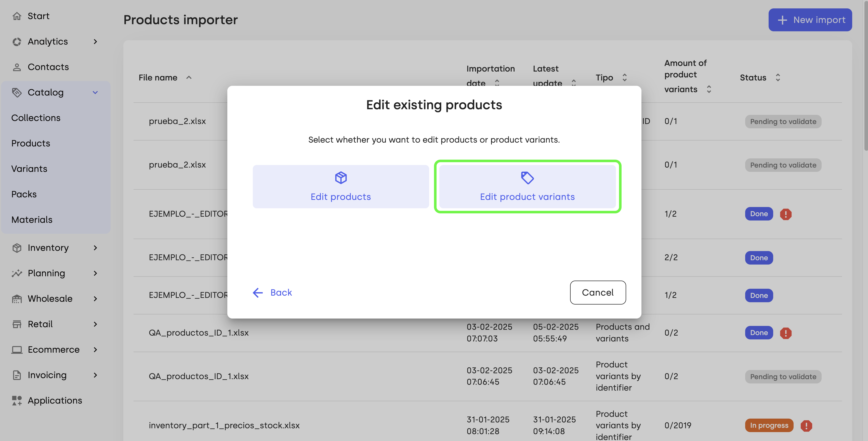Collapse the Catalog section chevron
This screenshot has height=441, width=868.
95,92
